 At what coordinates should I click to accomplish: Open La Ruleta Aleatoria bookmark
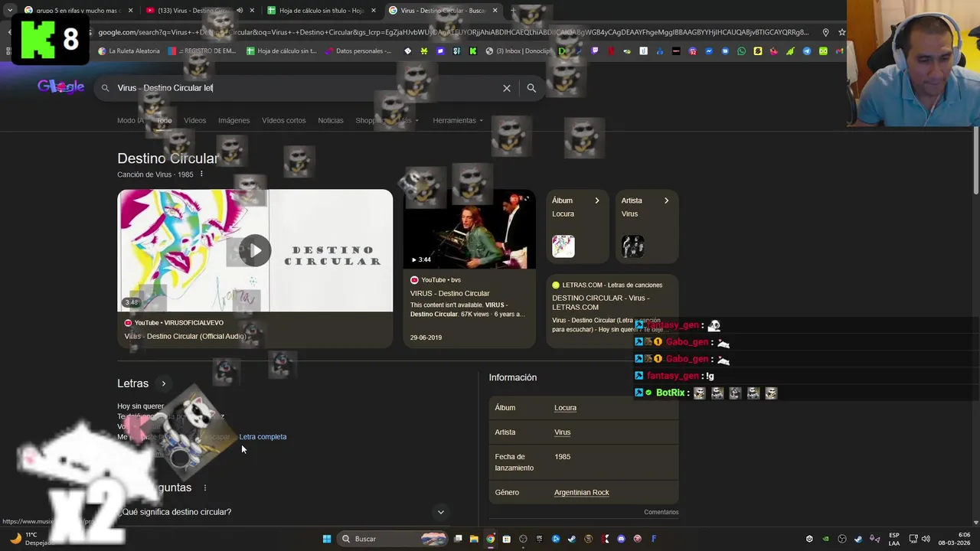pyautogui.click(x=129, y=51)
